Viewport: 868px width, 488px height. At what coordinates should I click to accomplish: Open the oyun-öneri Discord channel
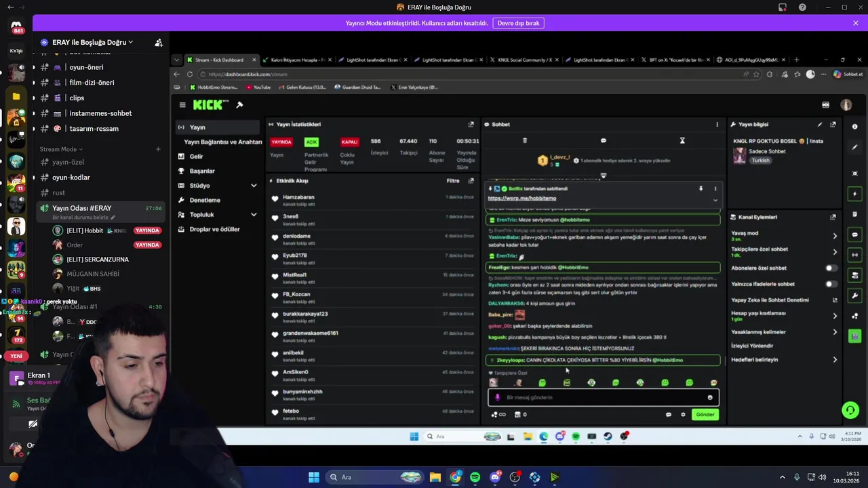(86, 67)
